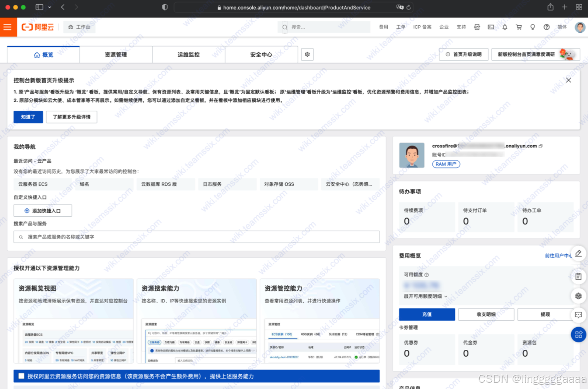Open the 工单 menu
588x389 pixels.
[x=401, y=27]
